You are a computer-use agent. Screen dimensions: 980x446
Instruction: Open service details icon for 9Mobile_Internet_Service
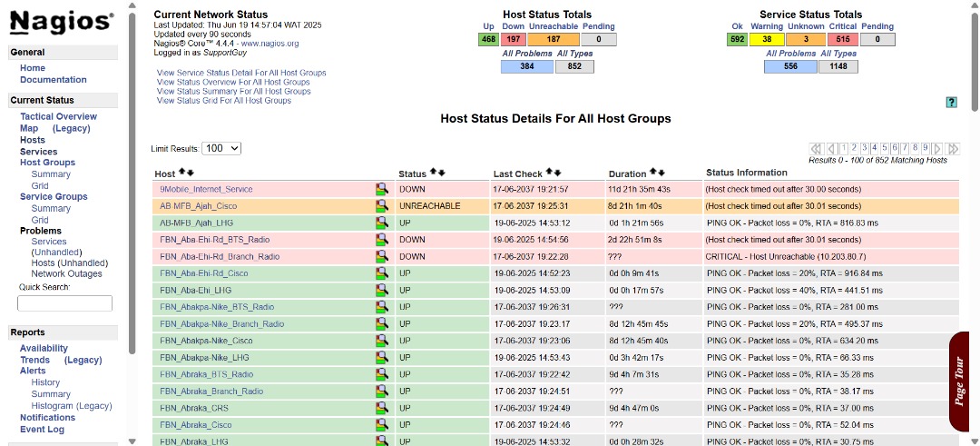coord(382,189)
